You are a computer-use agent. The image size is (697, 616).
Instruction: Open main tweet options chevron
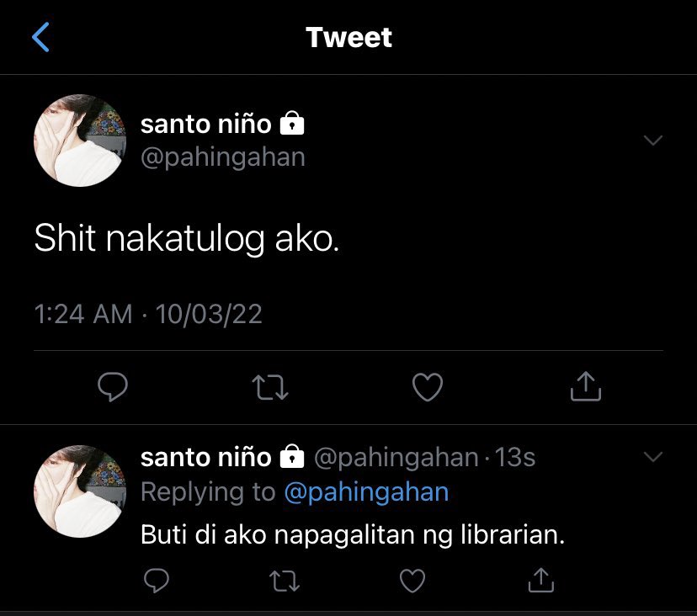(653, 141)
